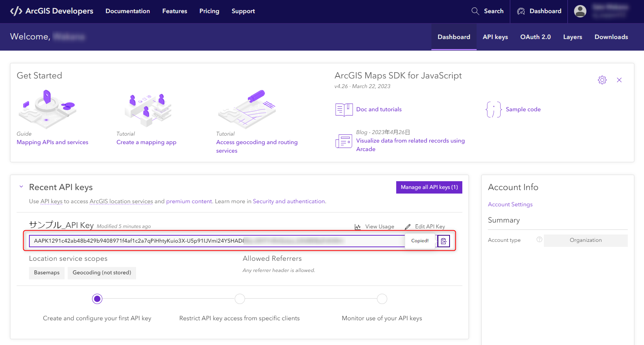Click the Edit API Key pencil icon
Screen dimensions: 644x345
(407, 227)
